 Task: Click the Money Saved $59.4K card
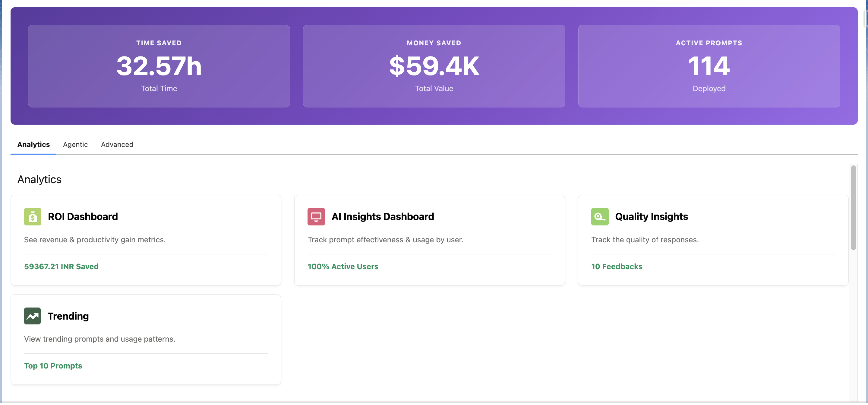(x=434, y=66)
